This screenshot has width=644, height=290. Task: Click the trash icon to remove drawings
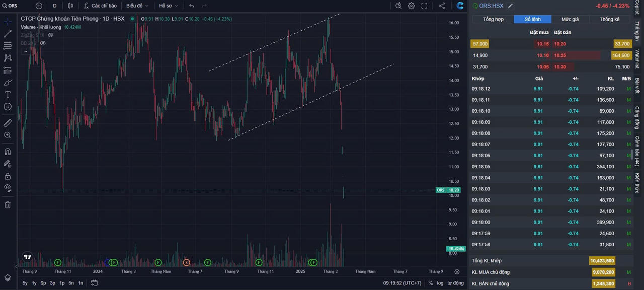[x=8, y=204]
